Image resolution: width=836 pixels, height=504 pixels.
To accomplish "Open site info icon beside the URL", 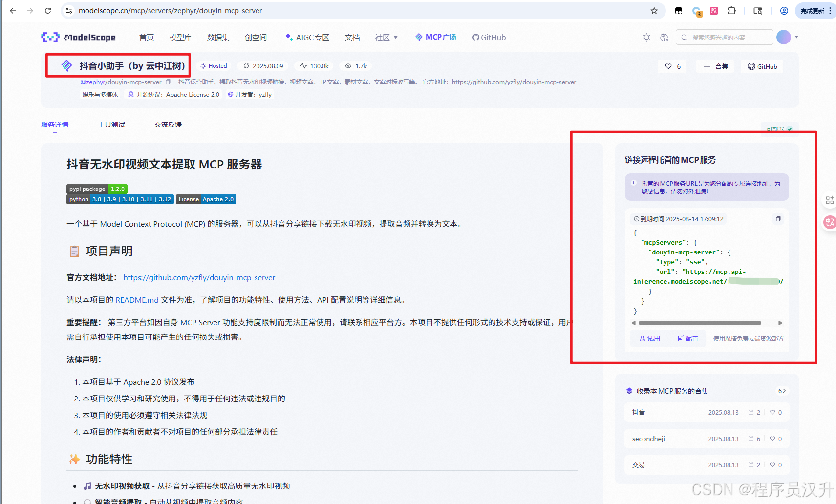I will (x=69, y=11).
